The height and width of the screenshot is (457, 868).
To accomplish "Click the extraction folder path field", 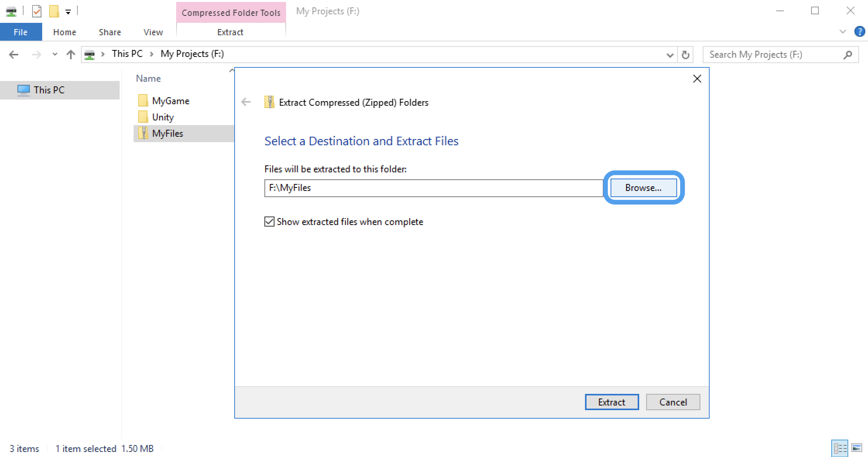I will coord(433,188).
